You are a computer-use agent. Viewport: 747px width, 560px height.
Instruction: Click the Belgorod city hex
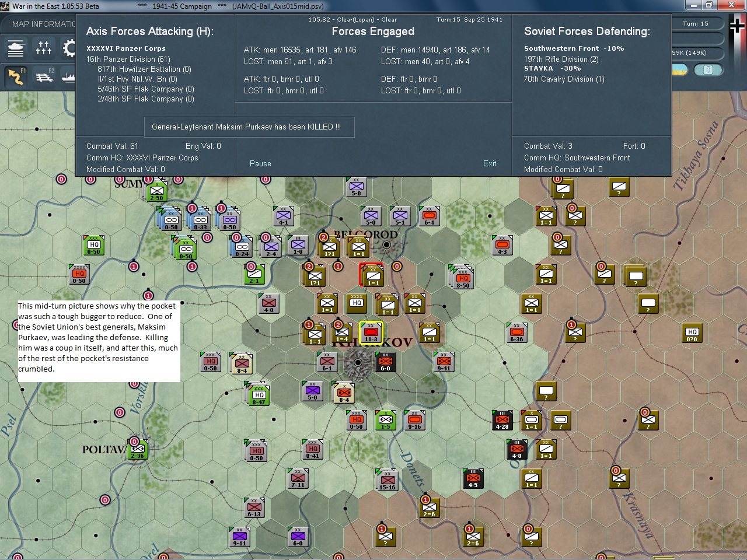tap(386, 246)
